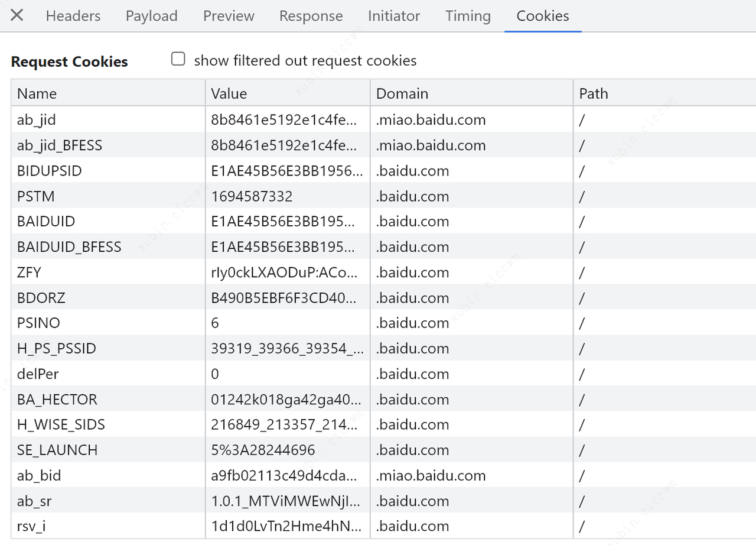
Task: Click the PSTM value 1694587332
Action: (252, 196)
